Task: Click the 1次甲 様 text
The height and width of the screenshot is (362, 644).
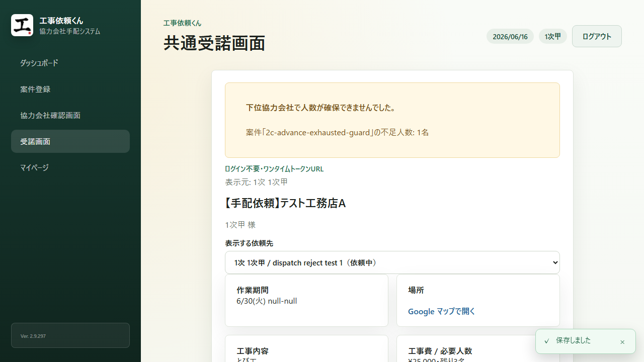Action: (240, 225)
